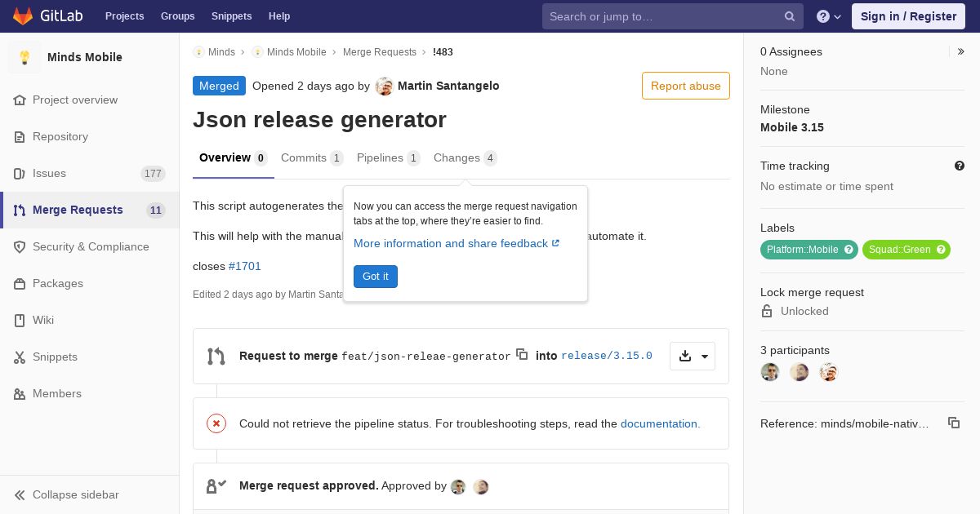Open Merge Requests in sidebar
Screen dimensions: 980x514
pyautogui.click(x=90, y=210)
